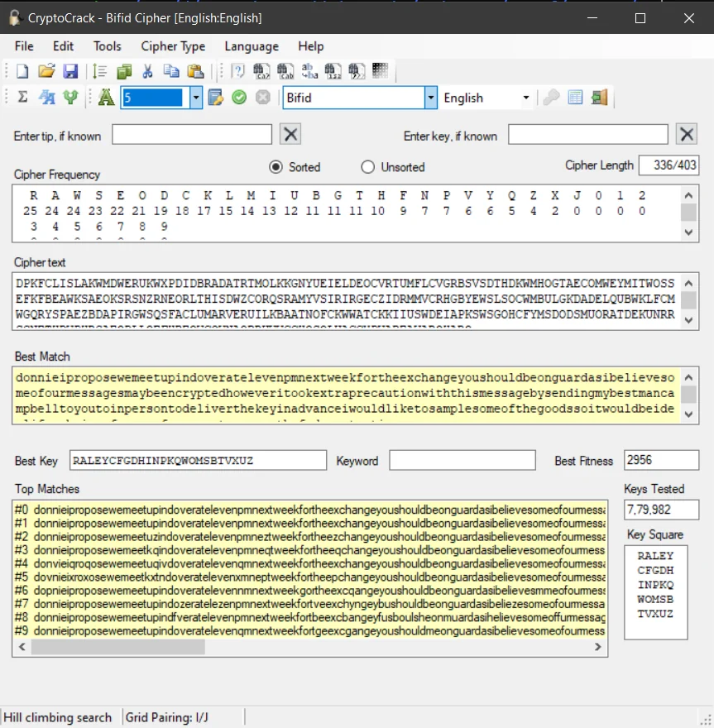Click the exit door icon
The image size is (714, 728).
click(x=599, y=98)
